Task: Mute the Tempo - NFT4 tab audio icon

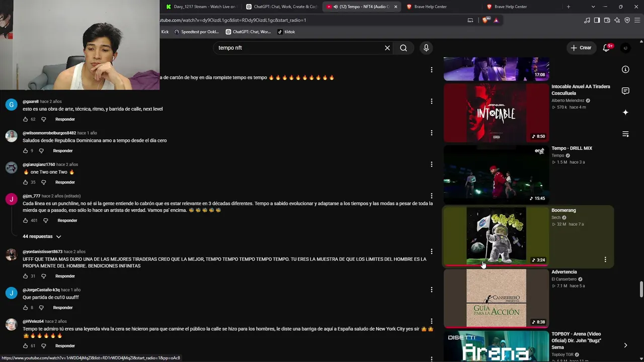Action: click(336, 7)
